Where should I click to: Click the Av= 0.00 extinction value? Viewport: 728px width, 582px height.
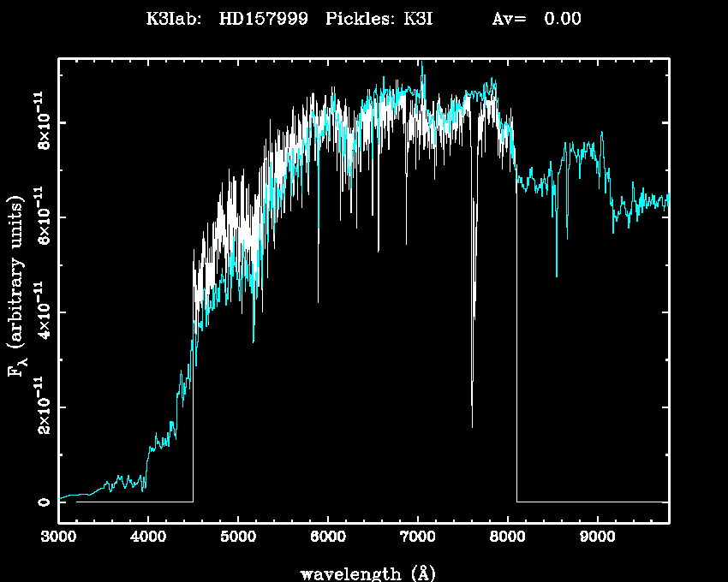pyautogui.click(x=536, y=19)
